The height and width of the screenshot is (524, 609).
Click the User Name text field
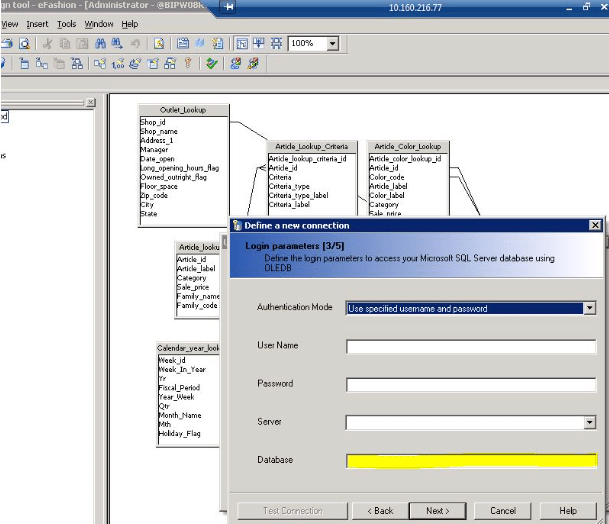click(x=470, y=347)
